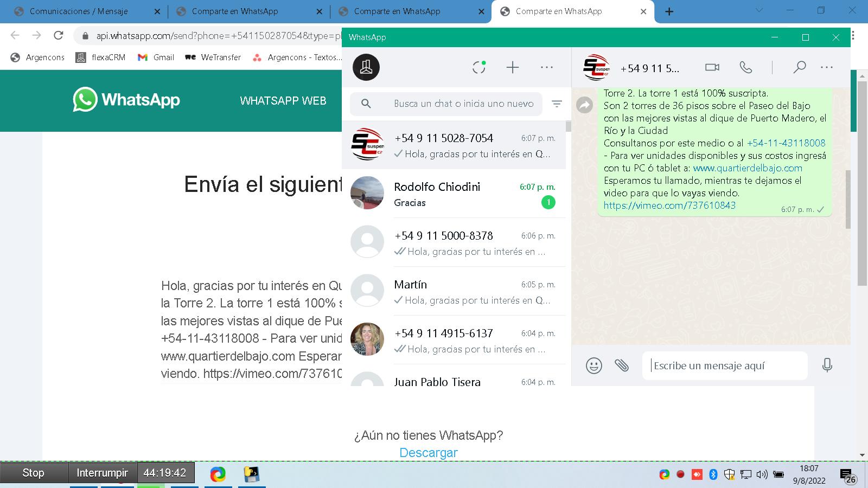This screenshot has height=488, width=868.
Task: Click the Escribe un mensaje aquí field
Action: (x=725, y=365)
